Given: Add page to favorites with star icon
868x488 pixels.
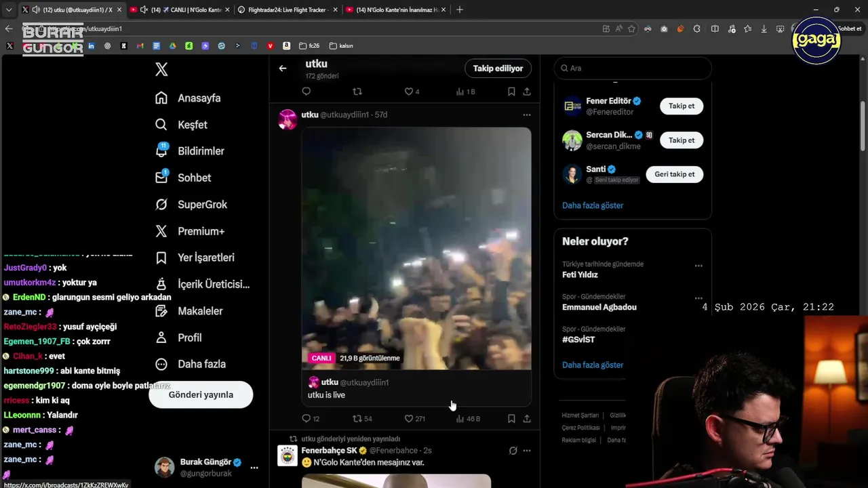Looking at the screenshot, I should click(x=631, y=28).
